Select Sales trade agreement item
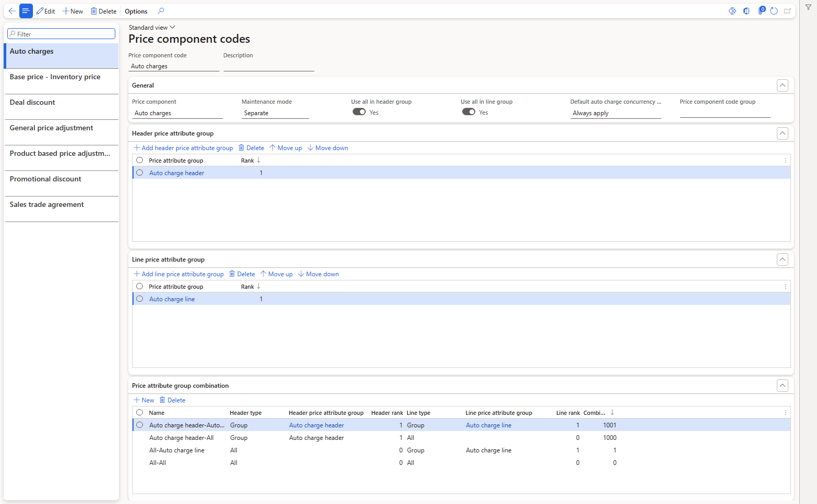Image resolution: width=817 pixels, height=504 pixels. (x=62, y=209)
